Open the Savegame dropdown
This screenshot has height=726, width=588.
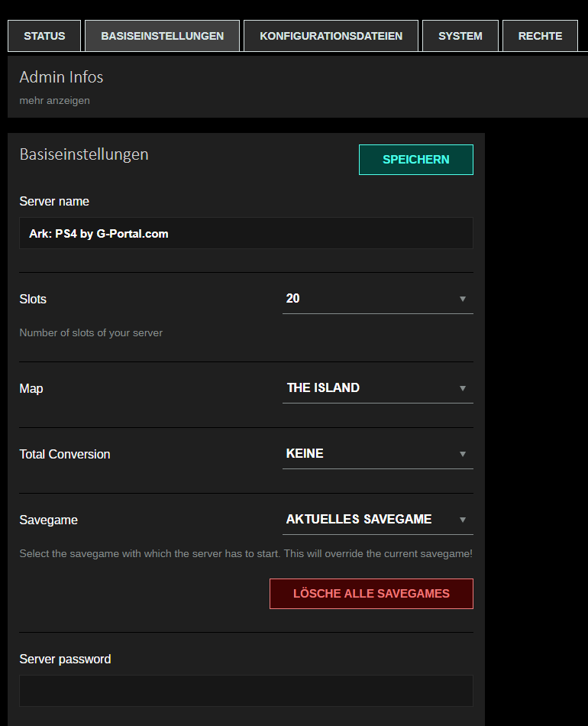(x=377, y=520)
